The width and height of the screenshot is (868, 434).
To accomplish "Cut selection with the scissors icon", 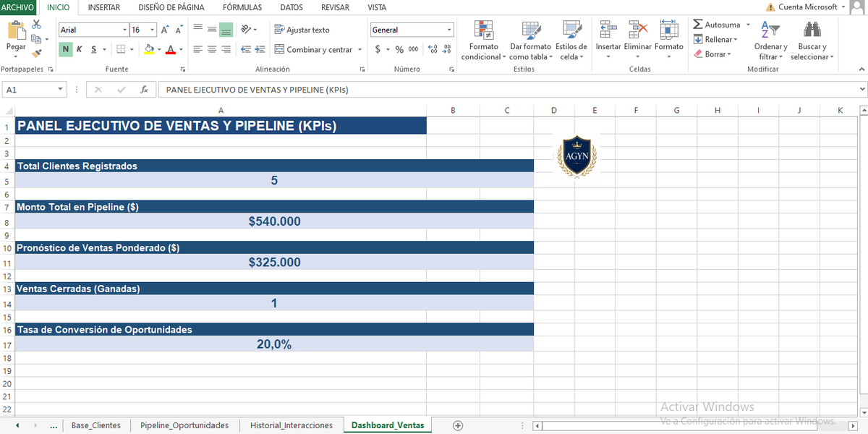I will 37,25.
